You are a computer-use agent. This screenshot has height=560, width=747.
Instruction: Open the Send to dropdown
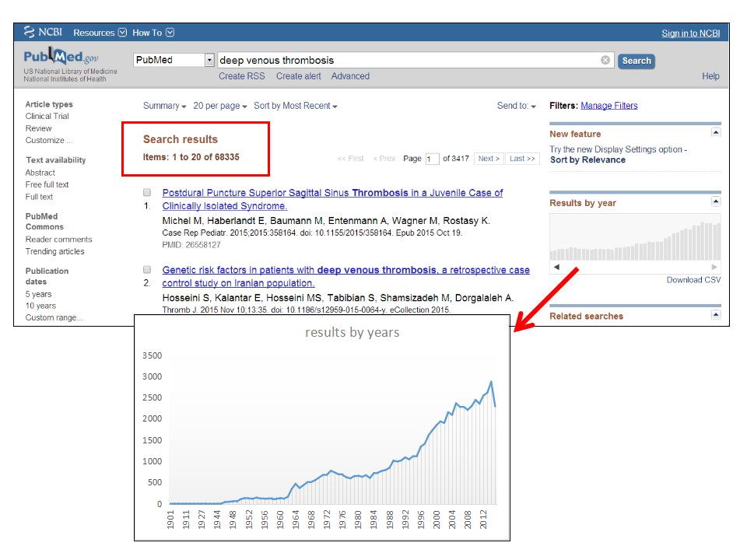(517, 106)
